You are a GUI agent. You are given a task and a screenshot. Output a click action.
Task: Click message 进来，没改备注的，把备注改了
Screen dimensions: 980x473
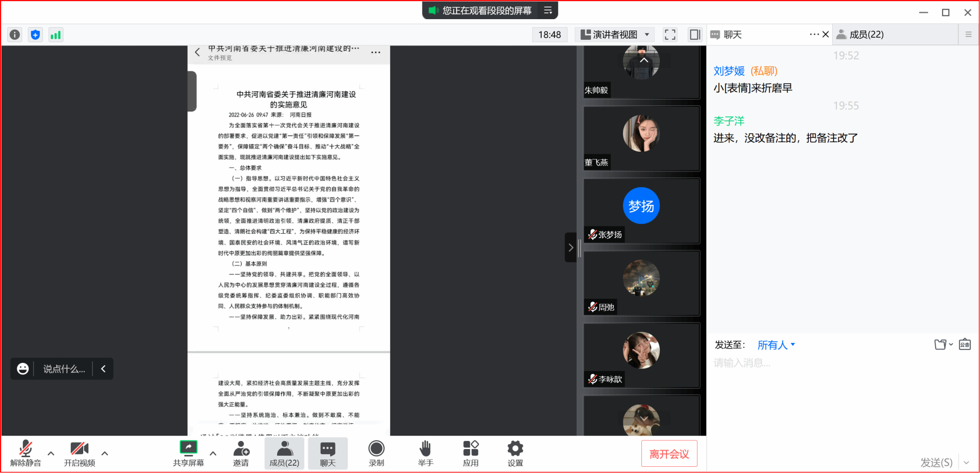pyautogui.click(x=785, y=138)
